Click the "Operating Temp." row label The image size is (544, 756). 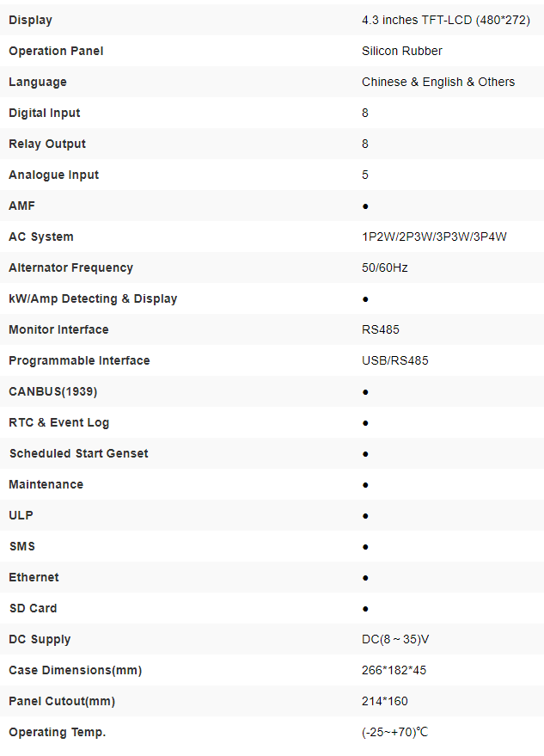tap(57, 732)
